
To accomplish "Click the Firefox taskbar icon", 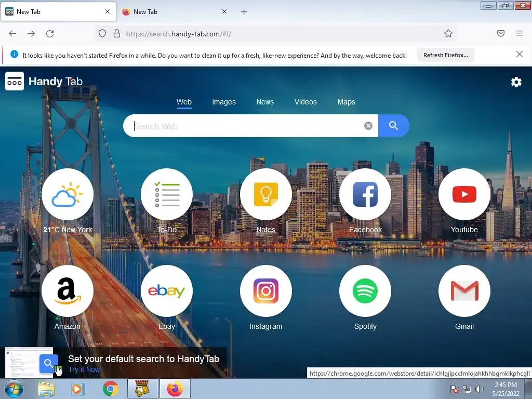I will tap(175, 389).
